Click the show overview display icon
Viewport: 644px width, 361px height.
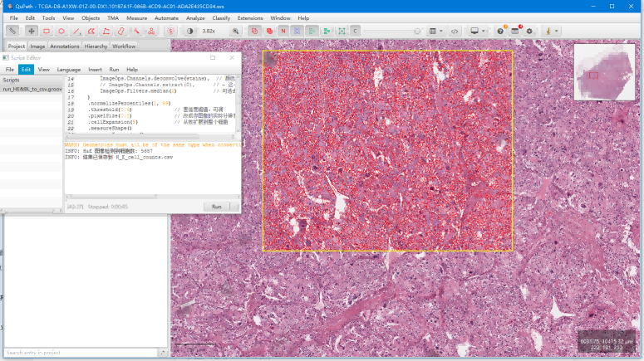click(474, 31)
